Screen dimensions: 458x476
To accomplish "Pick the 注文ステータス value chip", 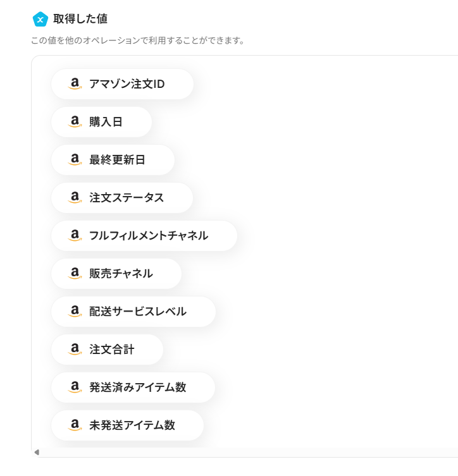I will click(x=127, y=198).
